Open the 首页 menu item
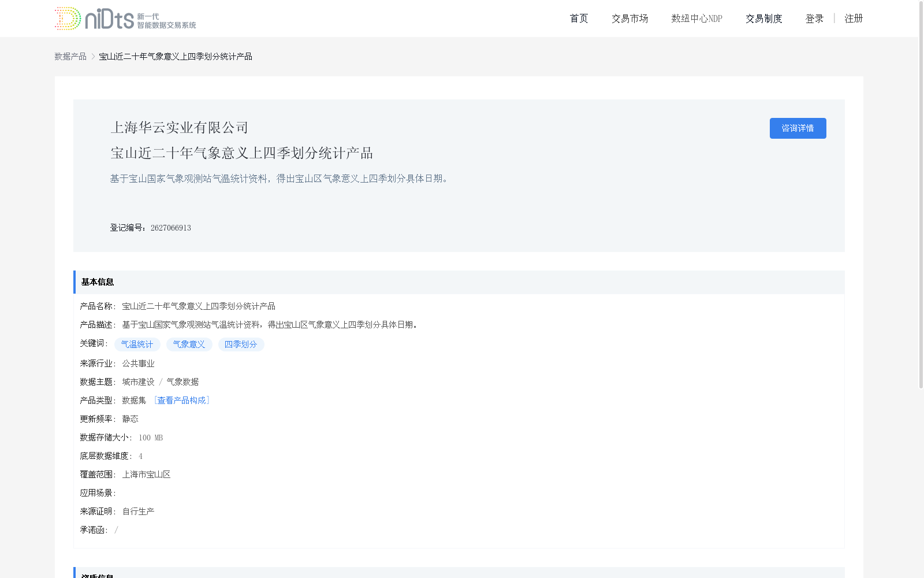This screenshot has width=924, height=578. coord(579,18)
